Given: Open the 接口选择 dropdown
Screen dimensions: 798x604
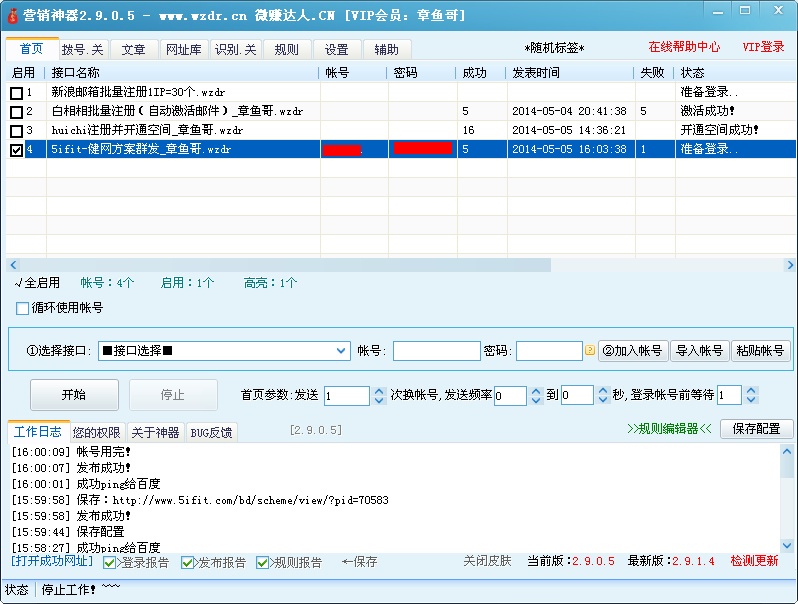Looking at the screenshot, I should pyautogui.click(x=340, y=351).
